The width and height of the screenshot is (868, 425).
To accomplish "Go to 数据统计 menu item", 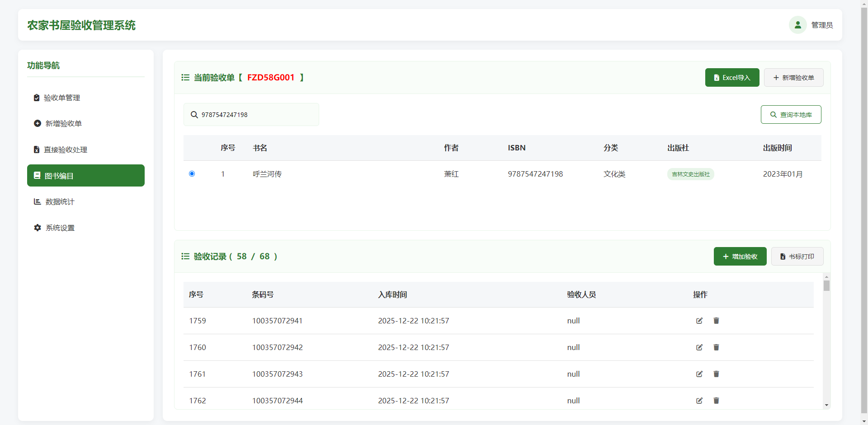I will pyautogui.click(x=60, y=202).
